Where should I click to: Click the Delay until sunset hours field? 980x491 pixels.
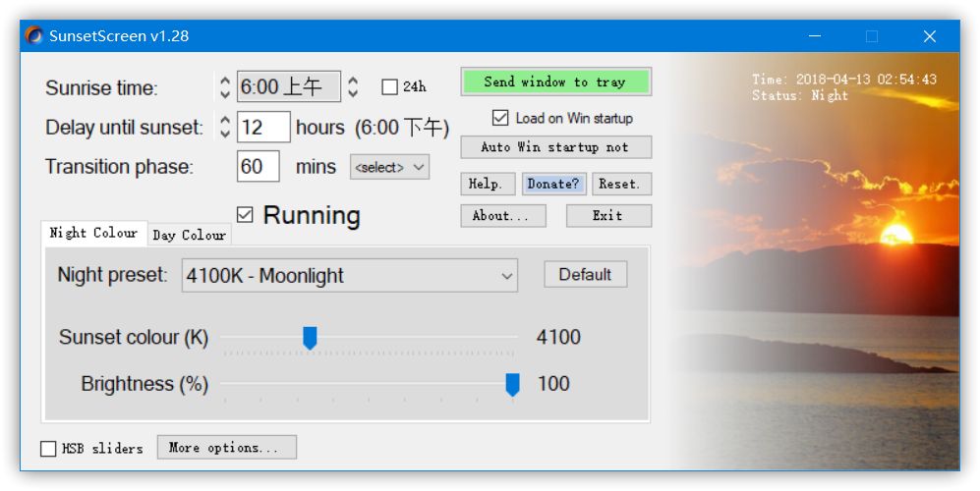click(x=263, y=128)
